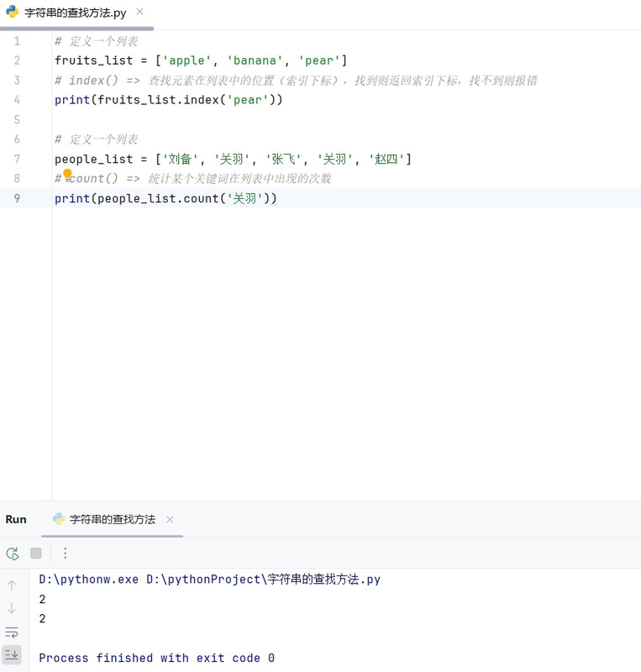Click the people_list variable on line 7
This screenshot has height=672, width=641.
point(93,160)
